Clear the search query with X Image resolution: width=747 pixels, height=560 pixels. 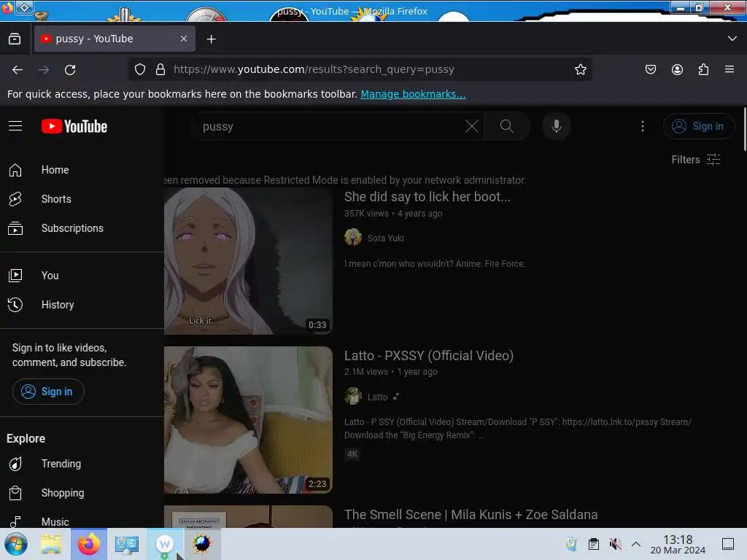[x=472, y=127]
